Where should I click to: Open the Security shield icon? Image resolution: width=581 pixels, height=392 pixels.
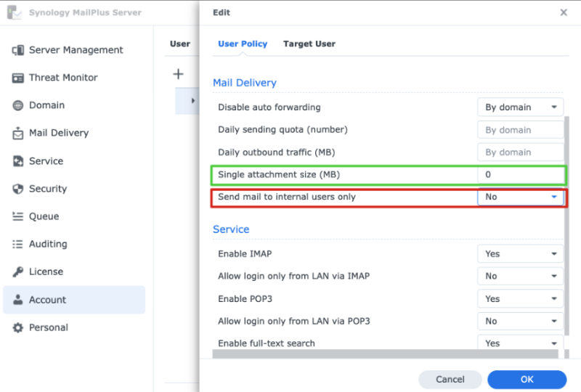[x=18, y=189]
